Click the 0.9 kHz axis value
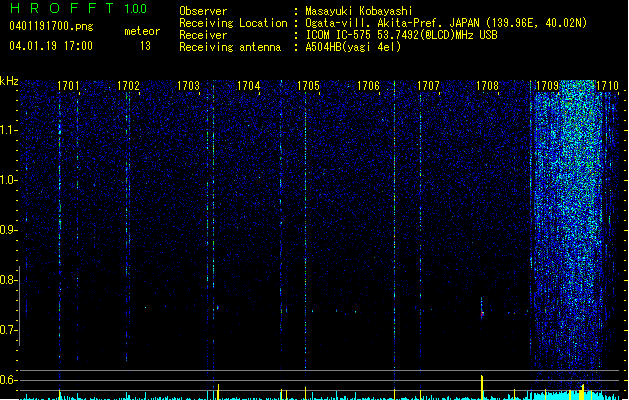This screenshot has width=629, height=400. (8, 230)
